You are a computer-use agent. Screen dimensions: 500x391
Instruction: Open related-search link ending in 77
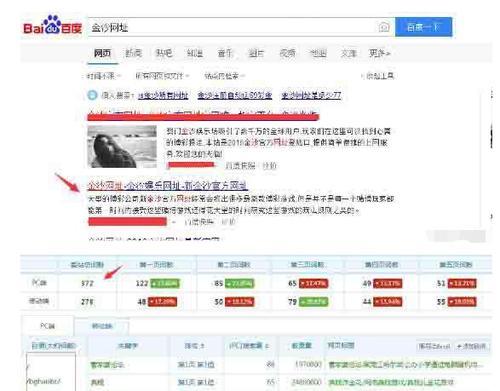pyautogui.click(x=311, y=96)
